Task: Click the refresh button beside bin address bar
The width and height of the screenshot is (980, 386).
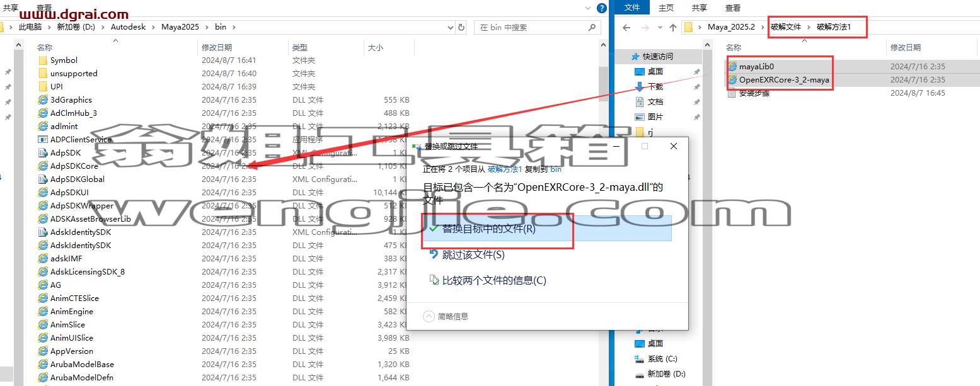Action: pos(461,27)
